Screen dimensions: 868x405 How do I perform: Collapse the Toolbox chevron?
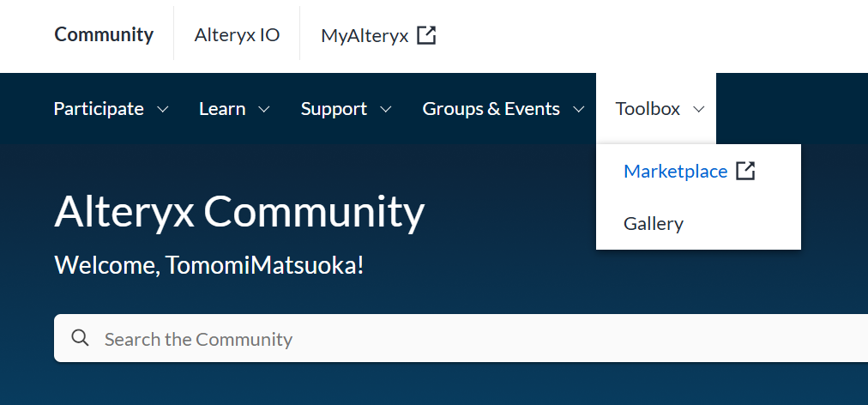point(699,109)
